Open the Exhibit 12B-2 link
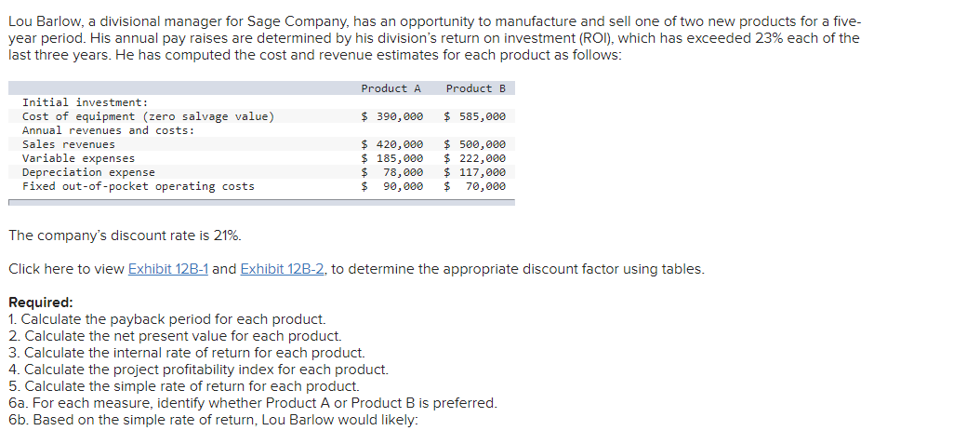This screenshot has height=444, width=980. 282,269
